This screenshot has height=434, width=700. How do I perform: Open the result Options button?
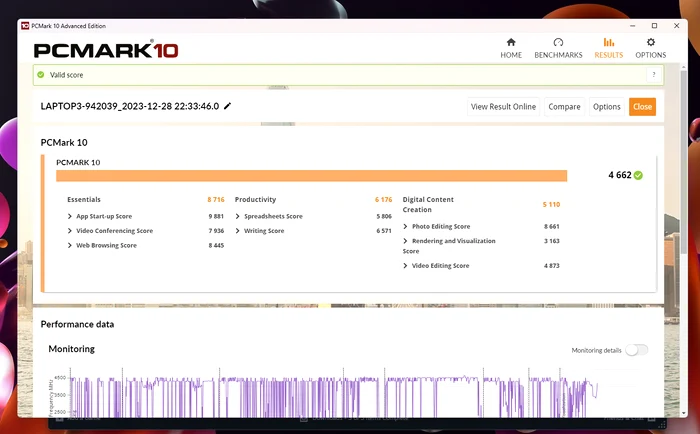pos(607,107)
